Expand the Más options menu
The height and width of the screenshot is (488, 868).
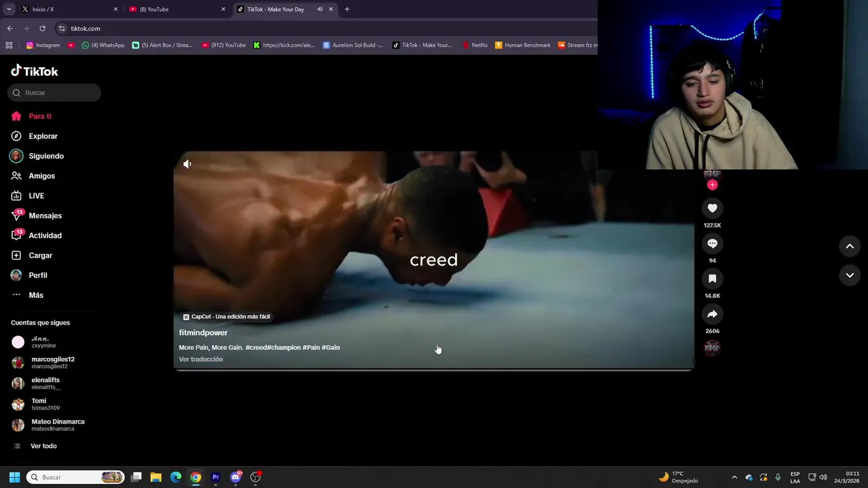pyautogui.click(x=27, y=296)
